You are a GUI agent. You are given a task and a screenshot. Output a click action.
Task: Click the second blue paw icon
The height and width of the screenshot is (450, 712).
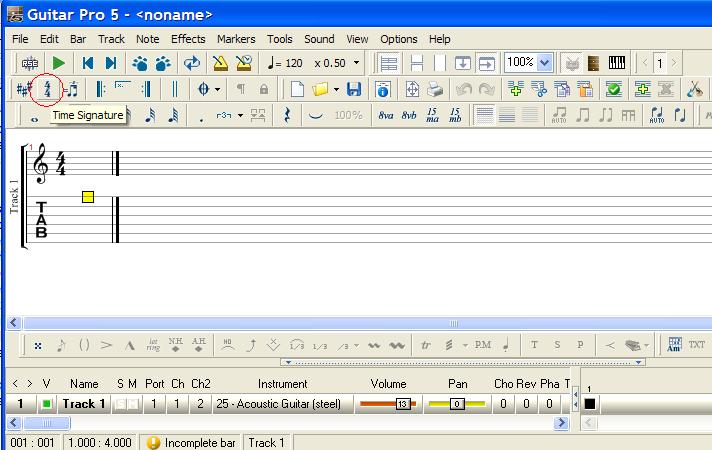(x=163, y=64)
